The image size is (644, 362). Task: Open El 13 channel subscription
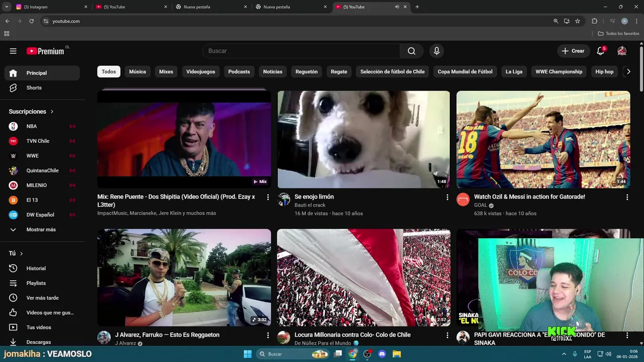(42, 200)
